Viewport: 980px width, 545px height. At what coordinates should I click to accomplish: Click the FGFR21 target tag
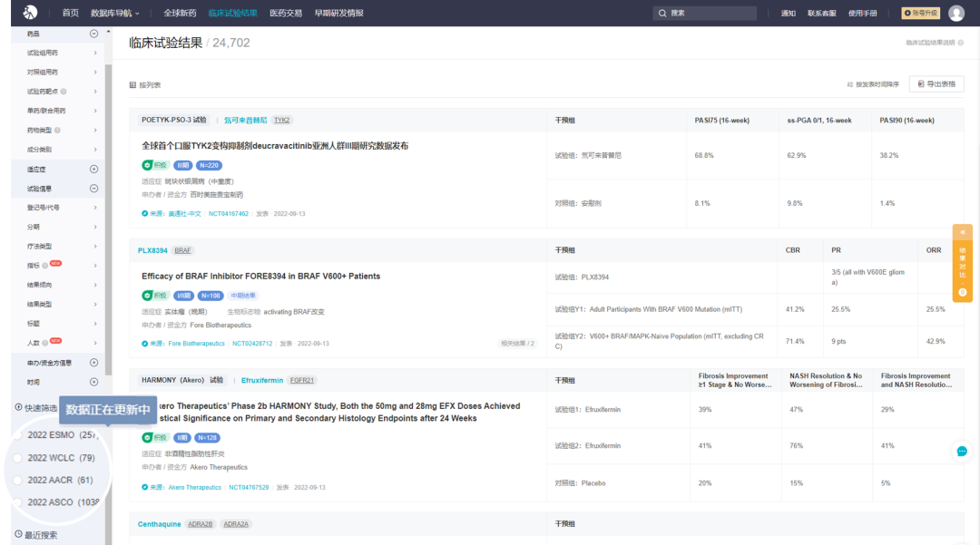tap(302, 380)
